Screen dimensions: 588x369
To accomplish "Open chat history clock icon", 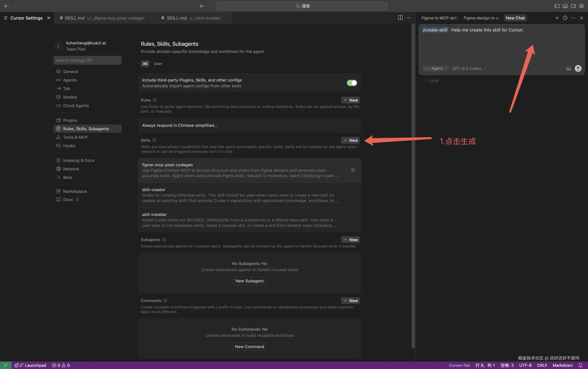I will coord(565,18).
